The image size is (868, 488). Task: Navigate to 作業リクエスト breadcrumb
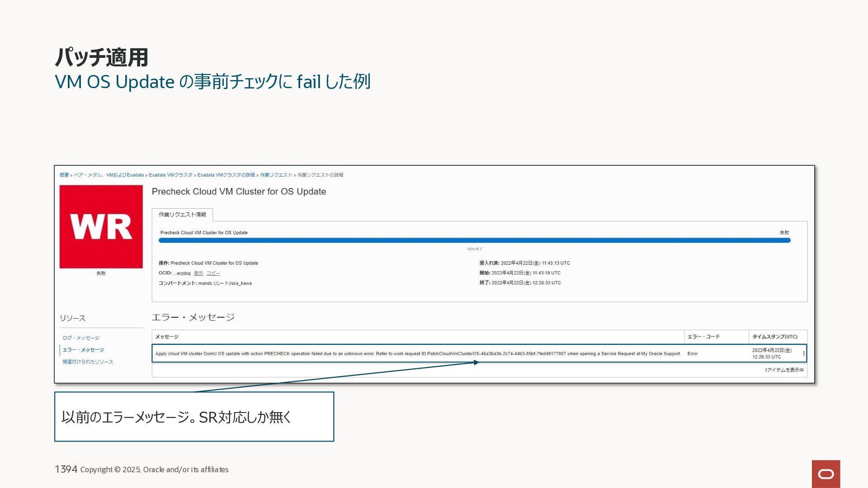point(276,175)
